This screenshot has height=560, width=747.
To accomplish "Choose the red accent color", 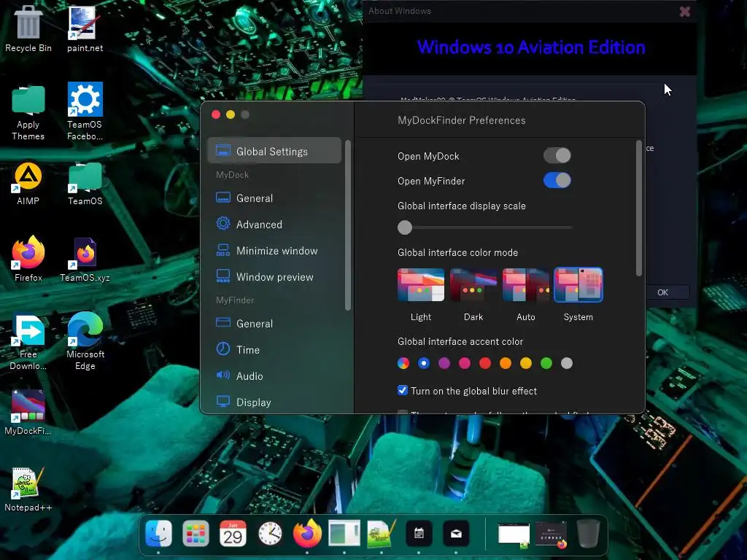I will pyautogui.click(x=485, y=363).
